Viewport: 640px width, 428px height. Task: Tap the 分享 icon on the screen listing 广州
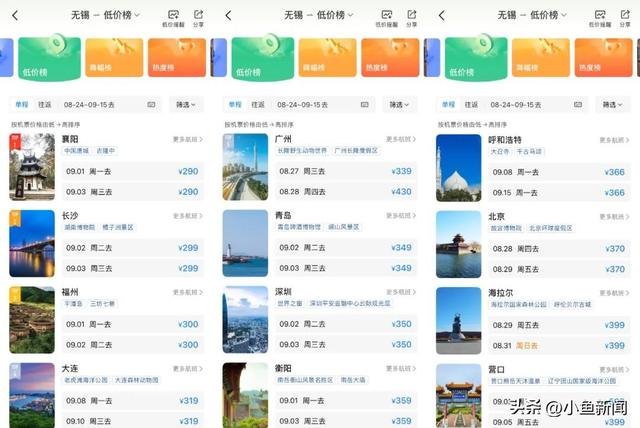click(x=411, y=18)
